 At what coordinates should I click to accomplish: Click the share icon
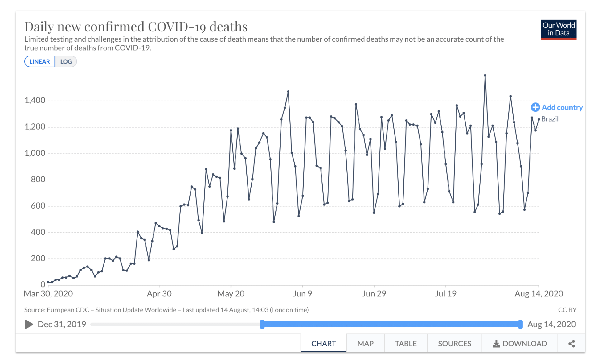(572, 344)
